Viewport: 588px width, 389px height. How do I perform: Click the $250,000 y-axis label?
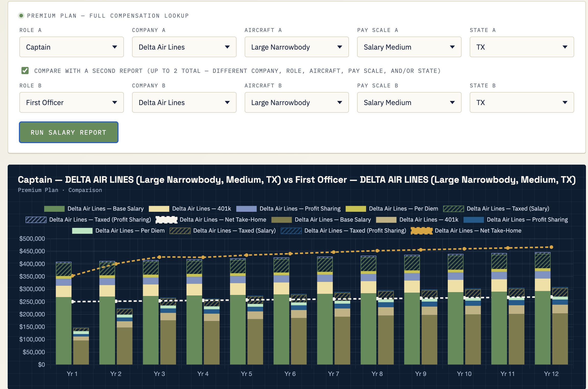pyautogui.click(x=32, y=302)
